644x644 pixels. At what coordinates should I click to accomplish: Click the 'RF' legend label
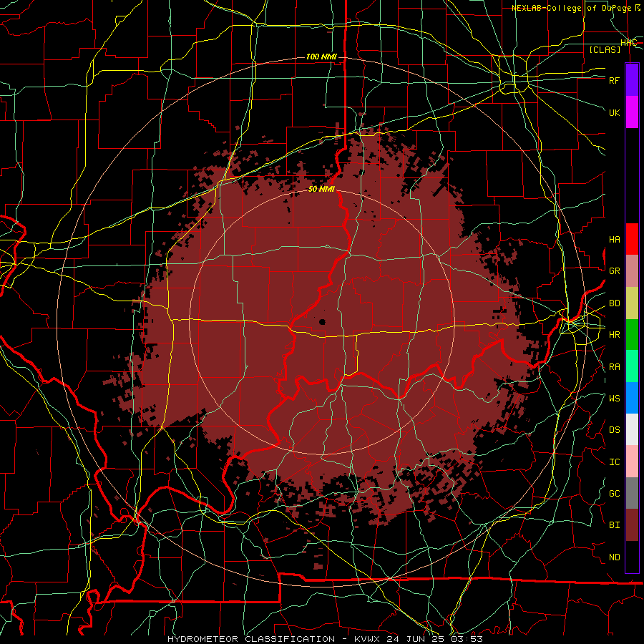coord(615,80)
